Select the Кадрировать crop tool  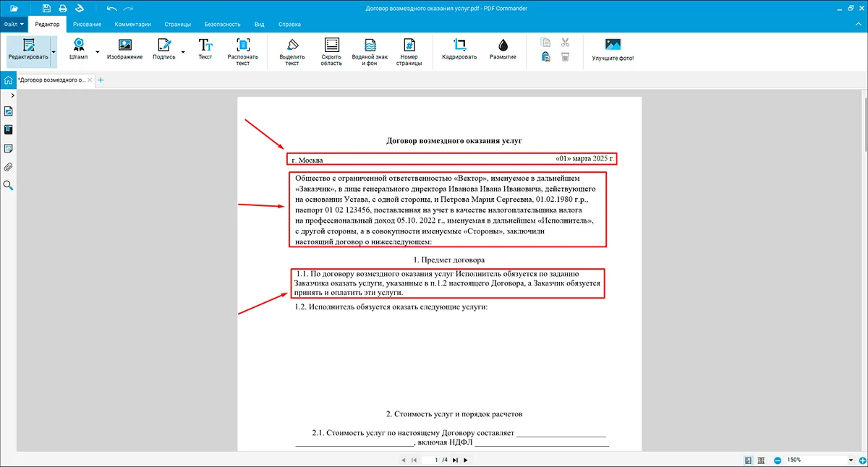[x=459, y=51]
